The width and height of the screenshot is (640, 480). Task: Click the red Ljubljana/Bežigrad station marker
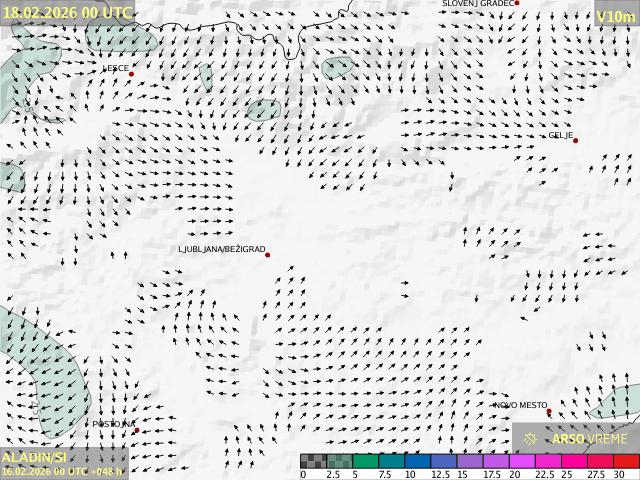tap(267, 255)
